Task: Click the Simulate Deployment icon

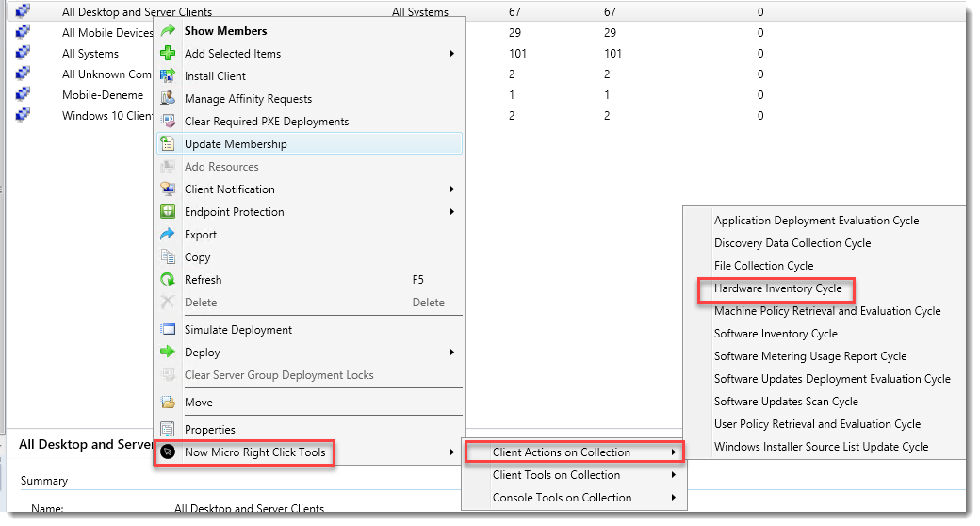Action: pos(168,330)
